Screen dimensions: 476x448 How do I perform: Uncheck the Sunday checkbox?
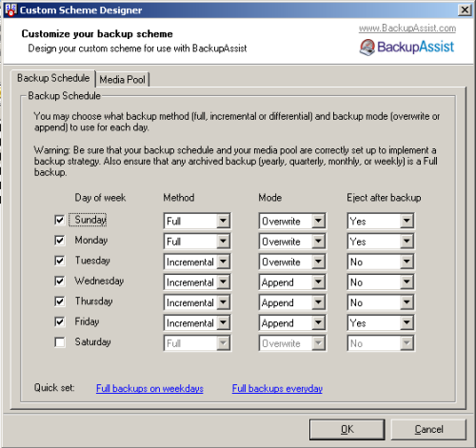(x=60, y=220)
